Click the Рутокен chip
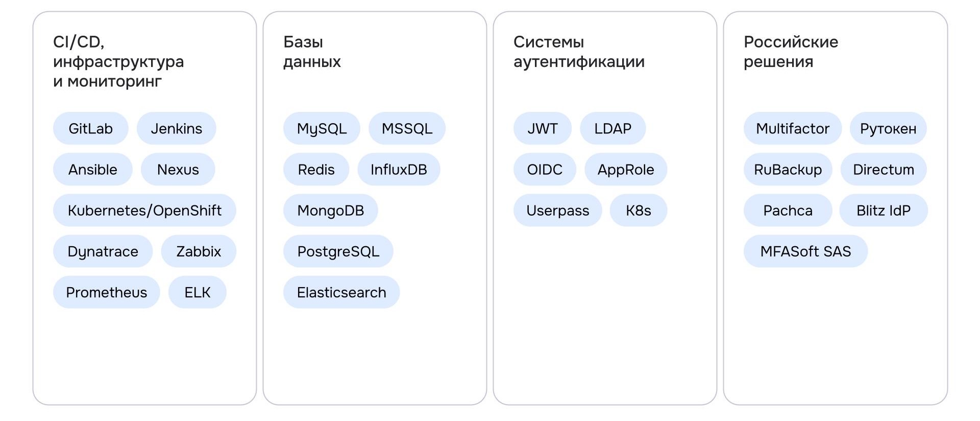Screen dimensions: 980x421 tap(888, 129)
